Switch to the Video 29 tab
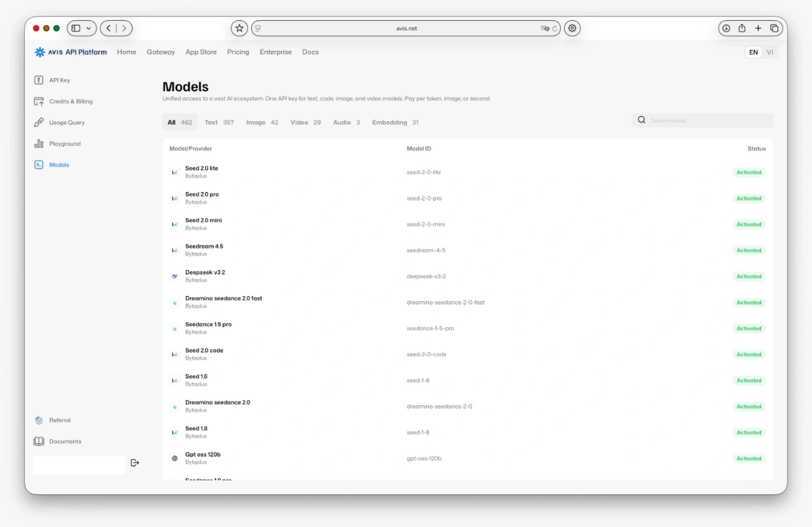 click(306, 122)
